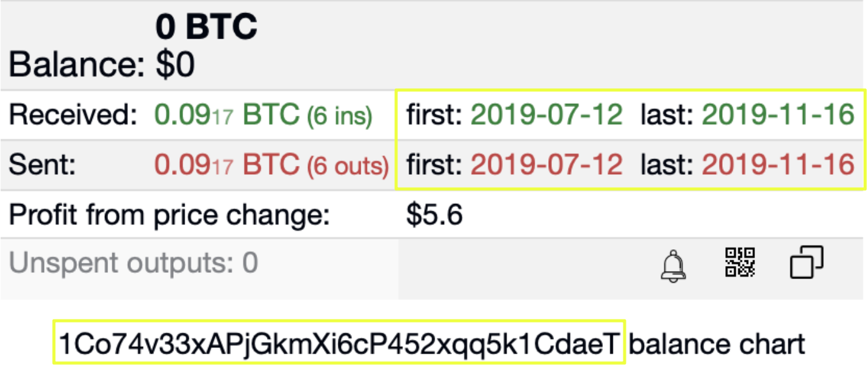The width and height of the screenshot is (868, 368).
Task: Click the red sent amount 0.0917 BTC
Action: click(x=227, y=165)
